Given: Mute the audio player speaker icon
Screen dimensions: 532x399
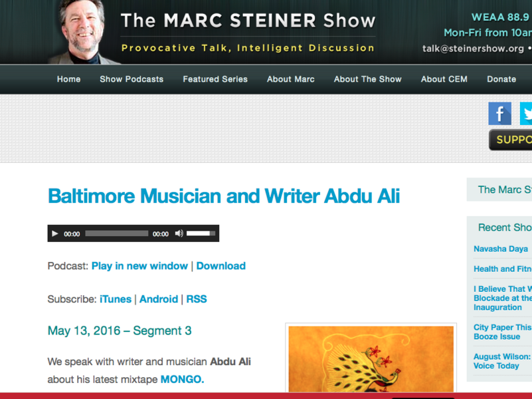Looking at the screenshot, I should pos(179,233).
